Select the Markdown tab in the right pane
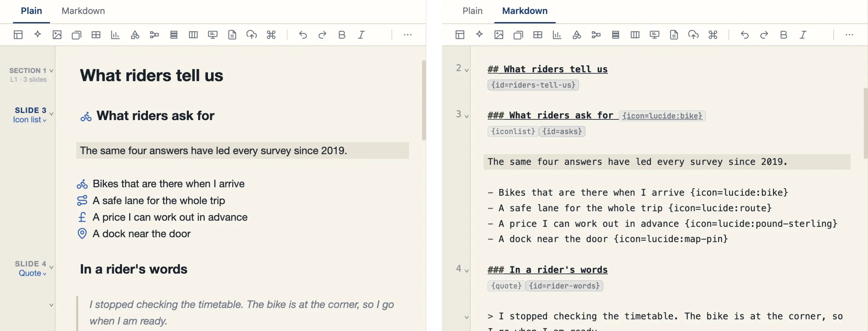The height and width of the screenshot is (331, 868). point(525,11)
